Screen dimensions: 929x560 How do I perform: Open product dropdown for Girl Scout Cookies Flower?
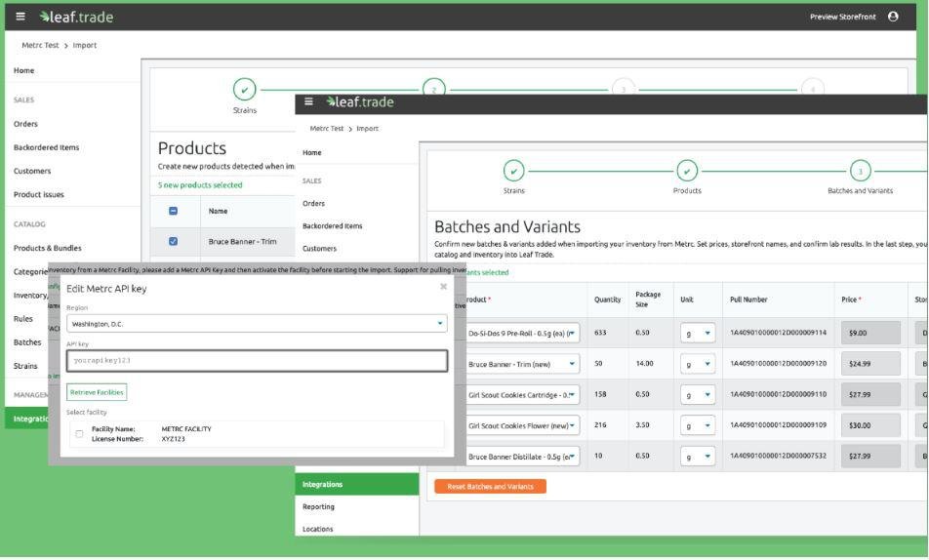[x=522, y=425]
